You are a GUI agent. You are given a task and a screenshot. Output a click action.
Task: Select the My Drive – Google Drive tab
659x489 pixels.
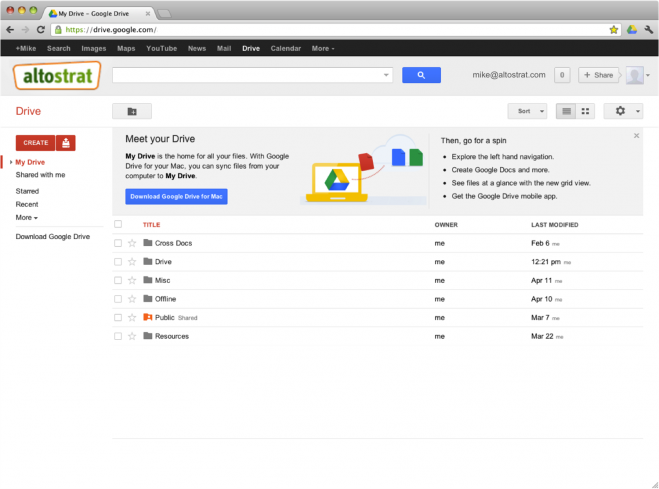pyautogui.click(x=98, y=13)
